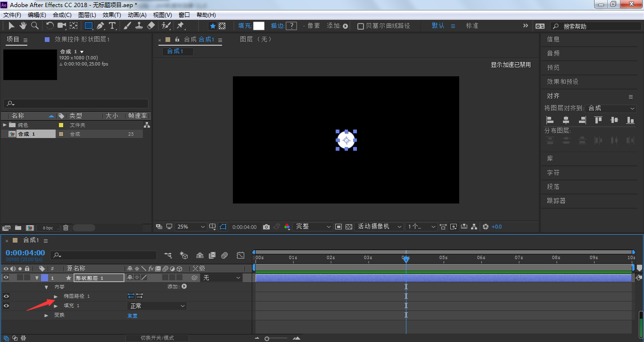Screen dimensions: 644x342
Task: Activate the Puppet Pin tool
Action: (x=180, y=26)
